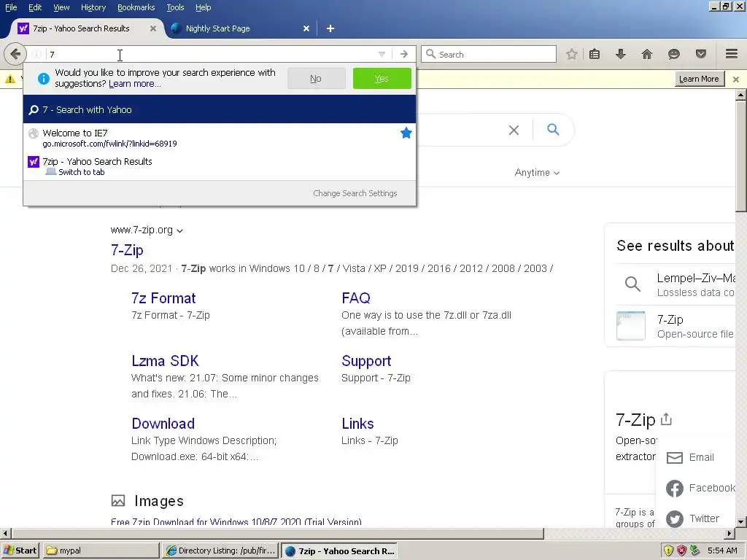Go to the Home page icon

pyautogui.click(x=647, y=54)
